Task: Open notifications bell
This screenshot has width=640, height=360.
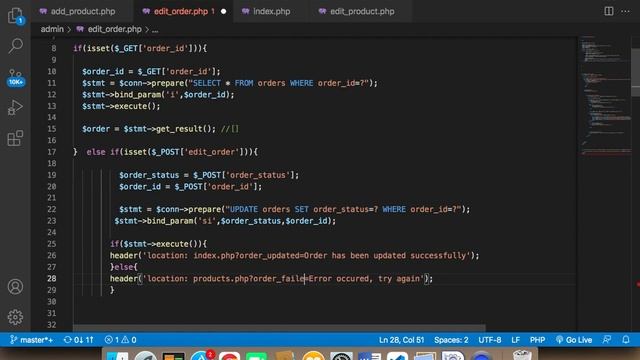Action: [x=626, y=340]
